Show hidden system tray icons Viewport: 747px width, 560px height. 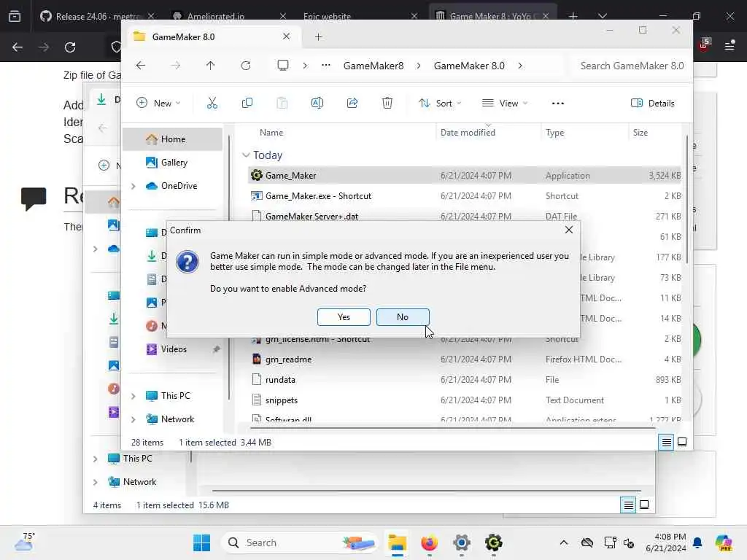coord(564,542)
